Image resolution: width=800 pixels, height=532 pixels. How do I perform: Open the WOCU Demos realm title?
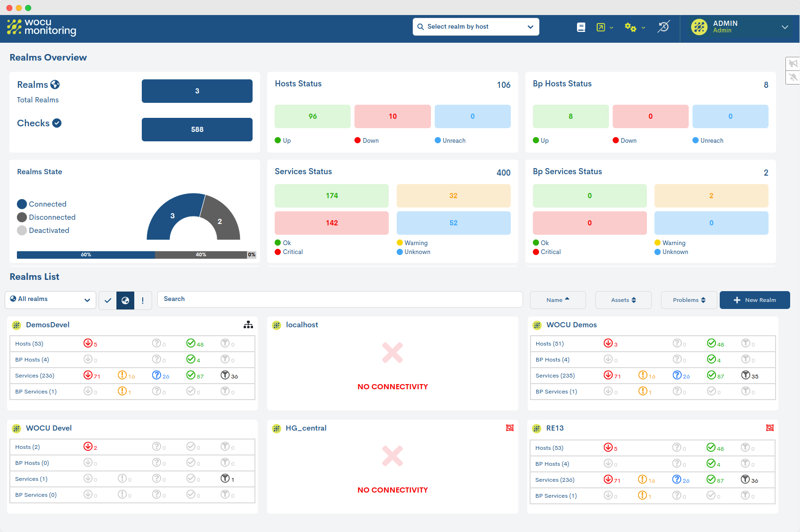(x=571, y=325)
